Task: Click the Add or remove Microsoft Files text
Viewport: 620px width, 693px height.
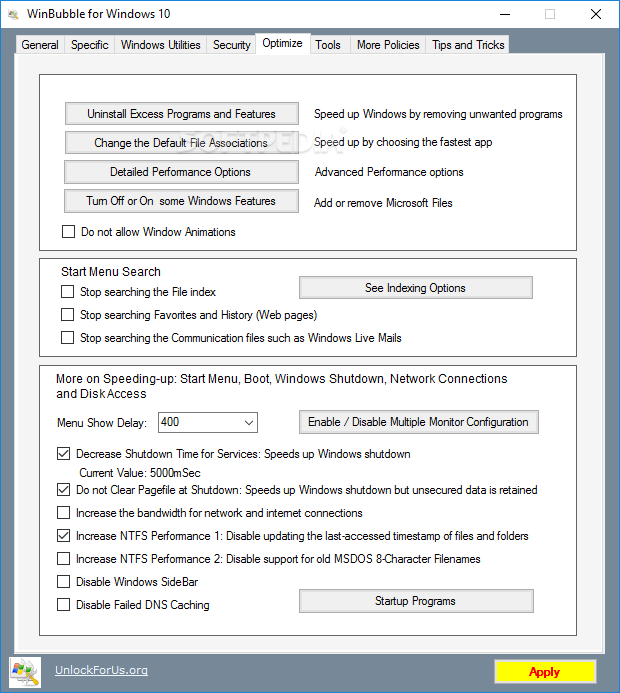Action: pos(383,203)
